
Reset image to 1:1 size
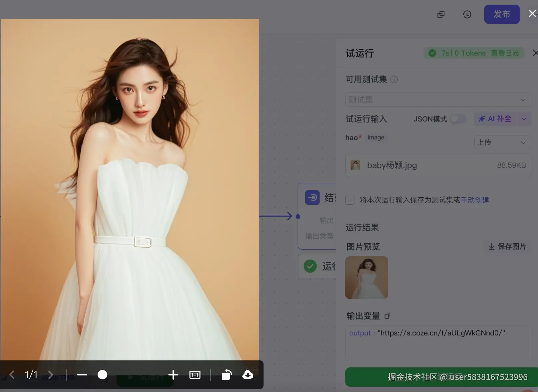(195, 375)
